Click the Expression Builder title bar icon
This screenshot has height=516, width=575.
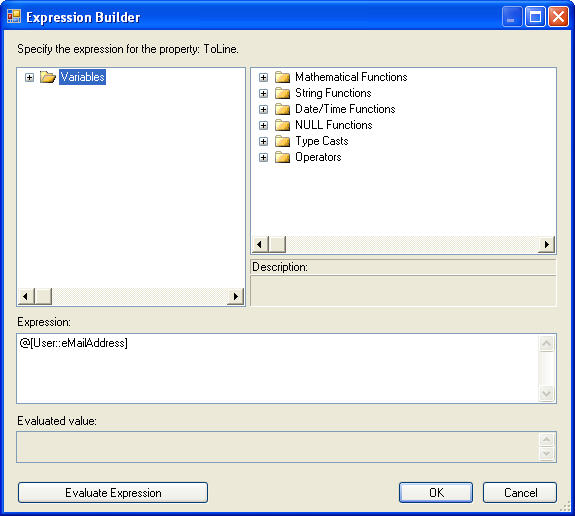tap(14, 17)
